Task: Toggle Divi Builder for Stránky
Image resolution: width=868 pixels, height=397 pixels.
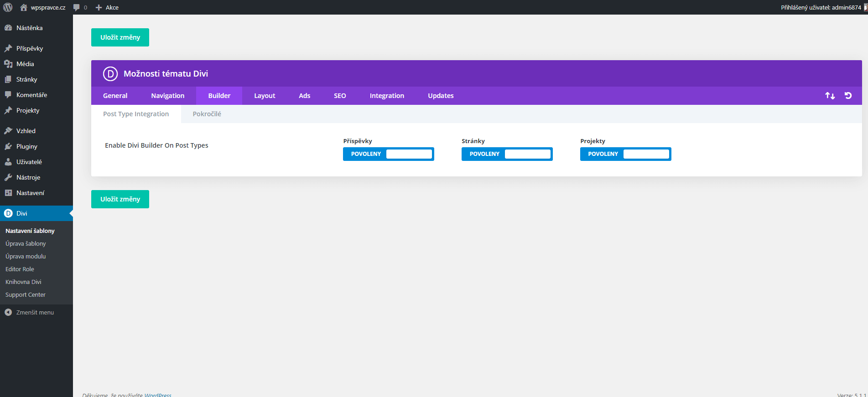Action: click(x=507, y=154)
